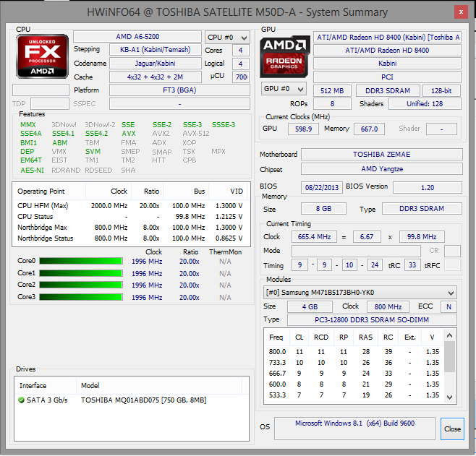The image size is (476, 456).
Task: Close the System Summary window
Action: point(461,12)
